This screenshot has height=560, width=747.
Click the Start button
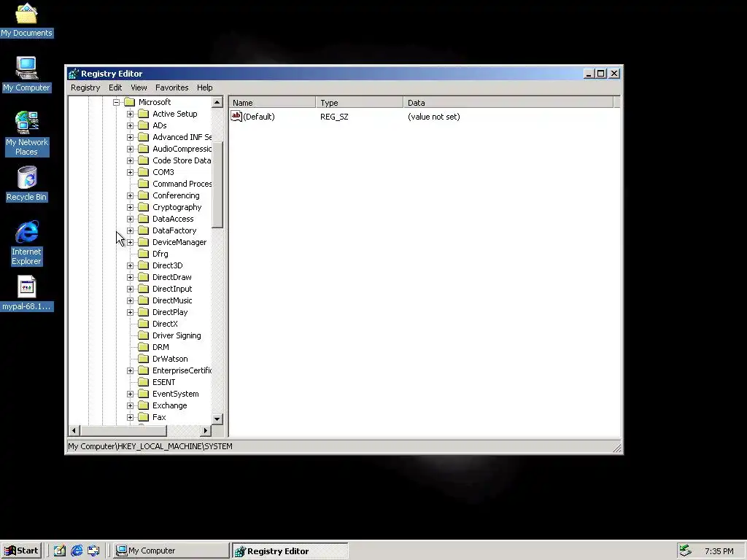pos(22,551)
